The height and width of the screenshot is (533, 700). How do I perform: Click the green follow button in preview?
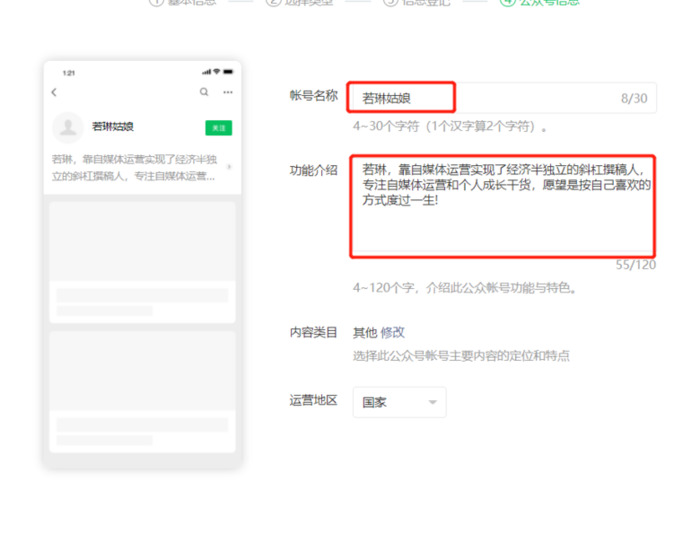click(x=219, y=128)
